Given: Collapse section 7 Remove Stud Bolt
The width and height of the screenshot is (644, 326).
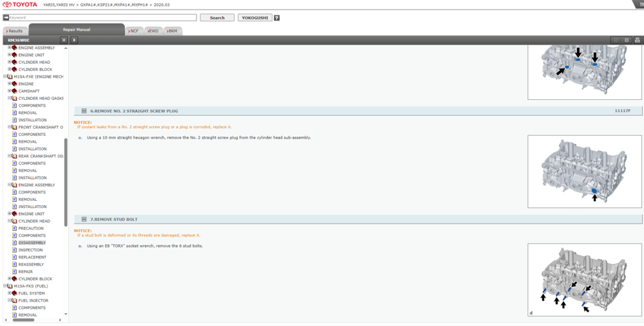Looking at the screenshot, I should click(84, 219).
